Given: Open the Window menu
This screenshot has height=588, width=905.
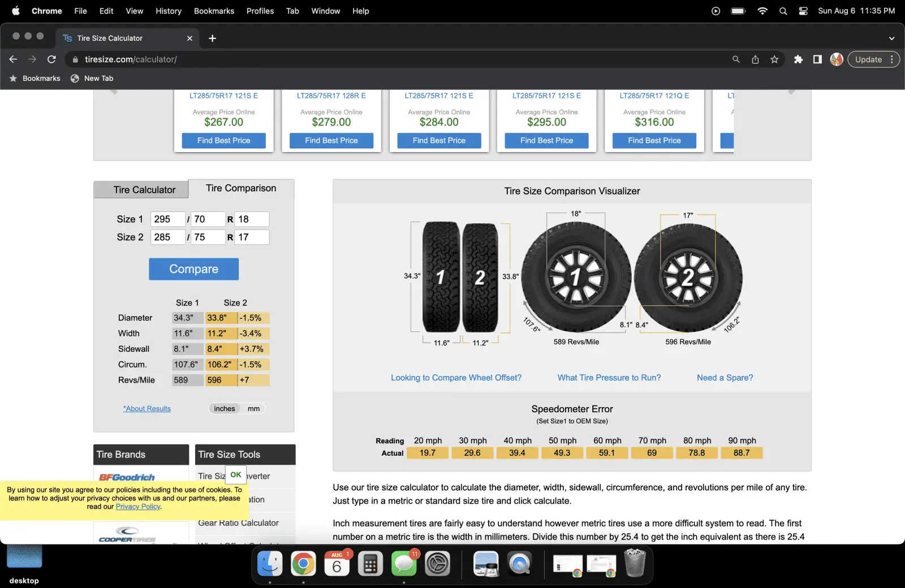Looking at the screenshot, I should coord(326,11).
